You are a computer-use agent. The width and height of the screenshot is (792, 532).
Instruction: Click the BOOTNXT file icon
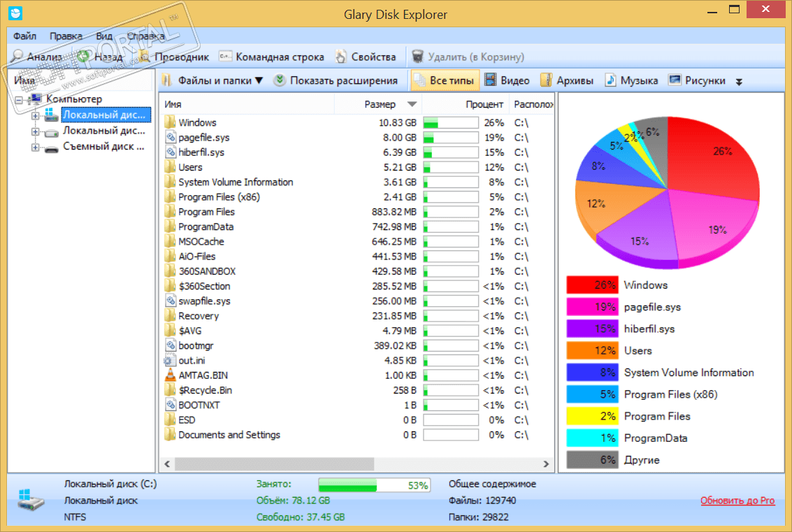coord(171,405)
